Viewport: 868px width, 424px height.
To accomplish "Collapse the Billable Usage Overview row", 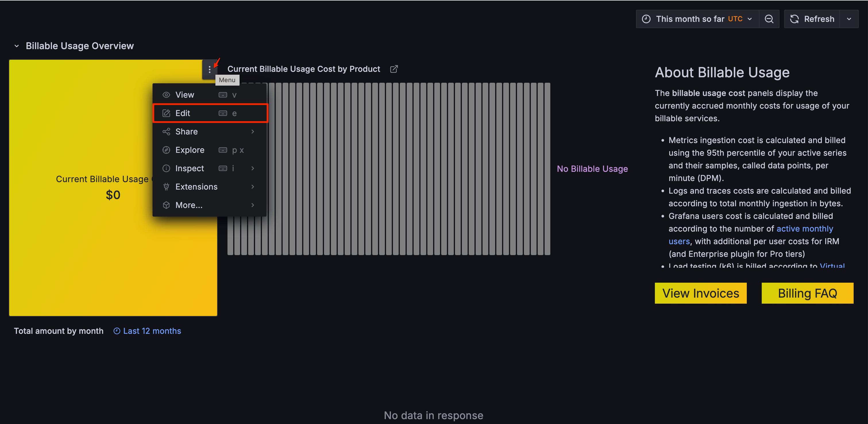I will pyautogui.click(x=16, y=45).
